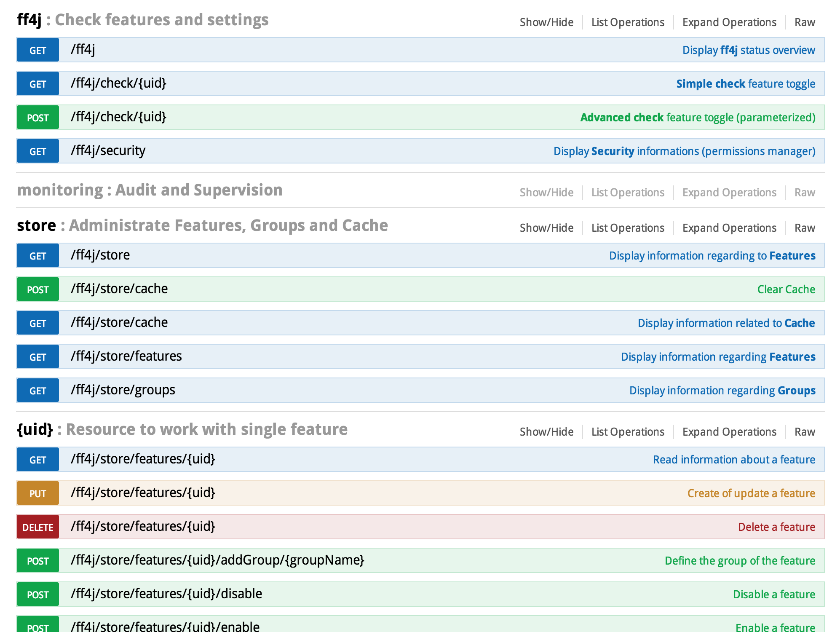Expand Operations in the store section
Screen dimensions: 840x632
coord(729,228)
